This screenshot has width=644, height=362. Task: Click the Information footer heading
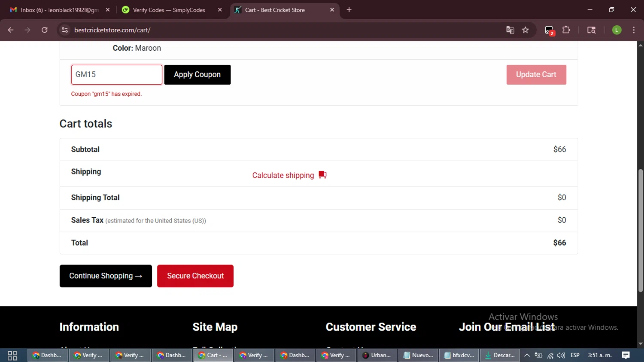(89, 327)
